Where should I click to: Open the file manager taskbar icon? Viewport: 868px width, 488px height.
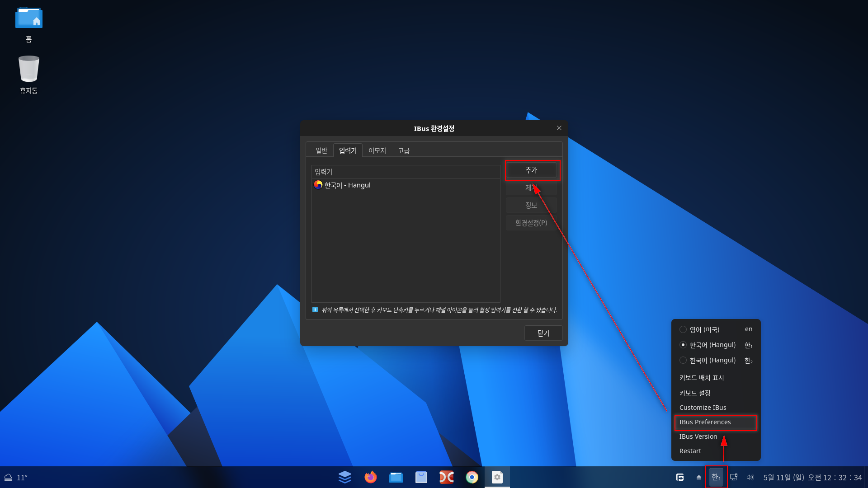[396, 477]
